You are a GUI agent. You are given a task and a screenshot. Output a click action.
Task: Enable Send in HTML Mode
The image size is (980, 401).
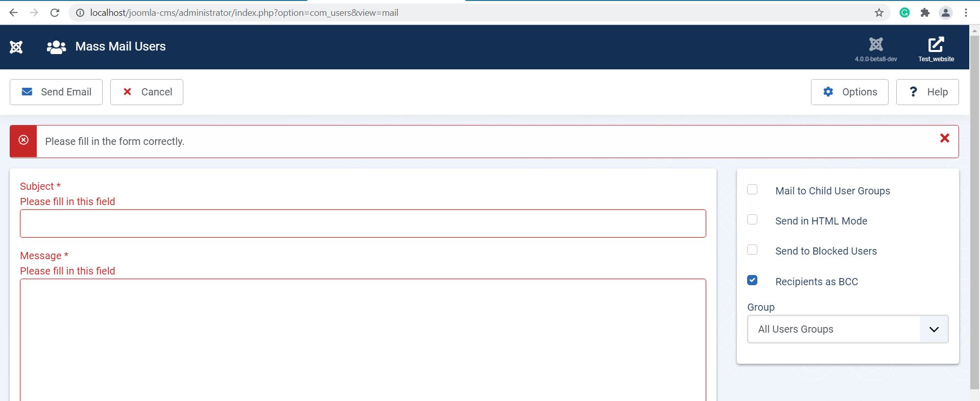752,220
